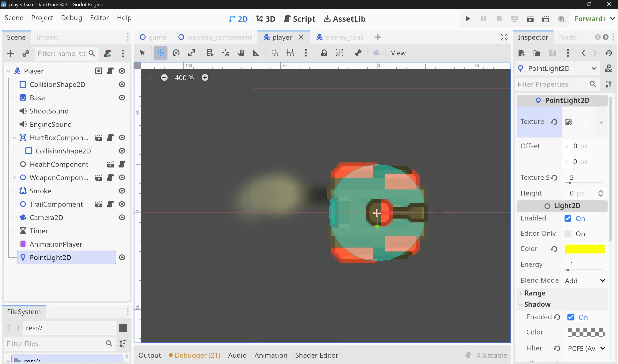Viewport: 618px width, 364px height.
Task: Zoom in the 2D viewport
Action: click(x=205, y=78)
